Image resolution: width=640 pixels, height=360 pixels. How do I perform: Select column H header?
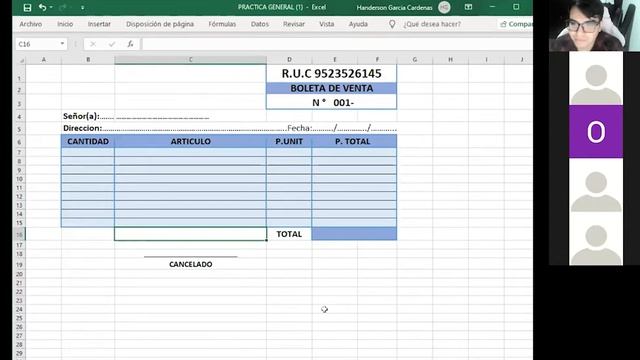pos(451,60)
